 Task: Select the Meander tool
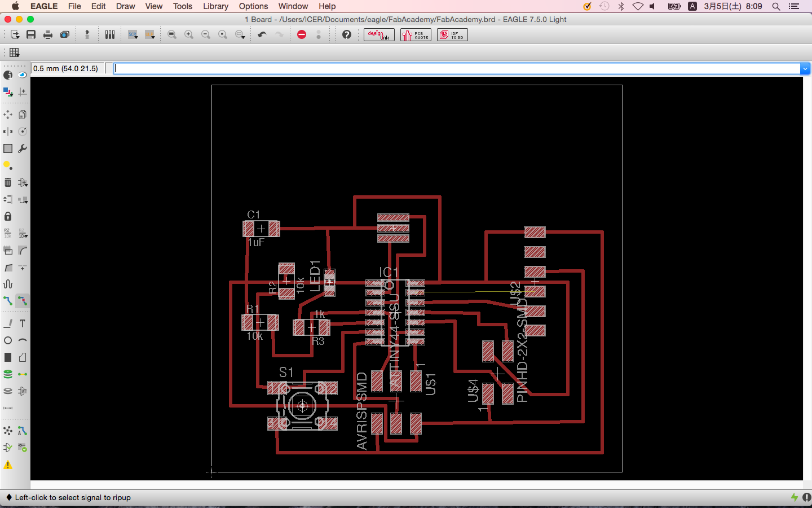point(8,284)
